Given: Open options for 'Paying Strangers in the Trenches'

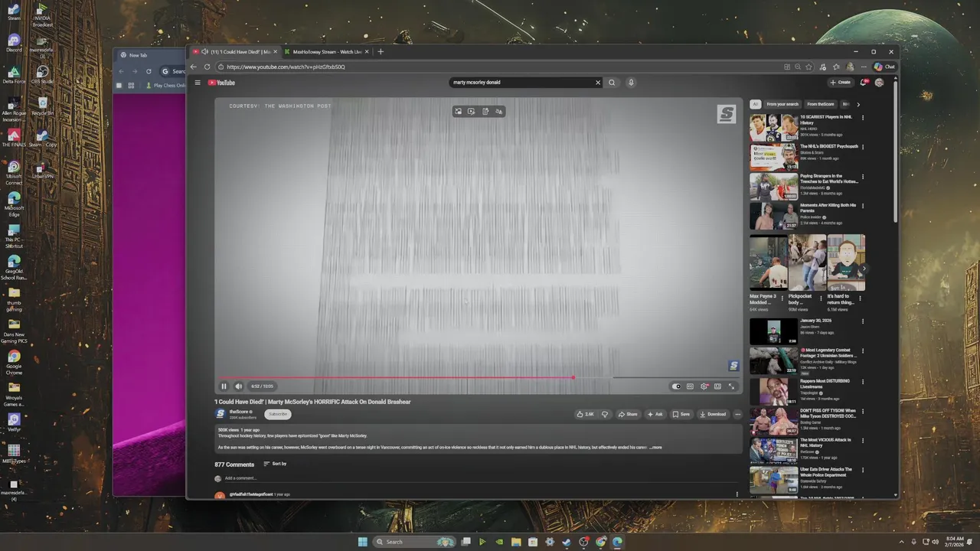Looking at the screenshot, I should [863, 177].
